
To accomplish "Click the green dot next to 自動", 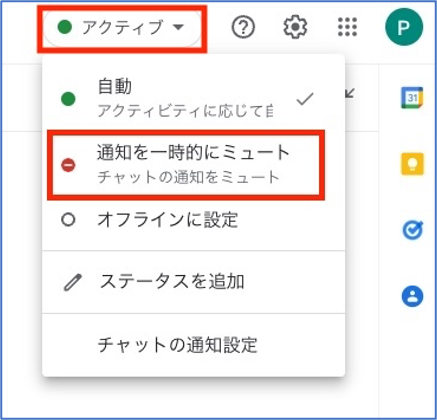I will coord(68,99).
